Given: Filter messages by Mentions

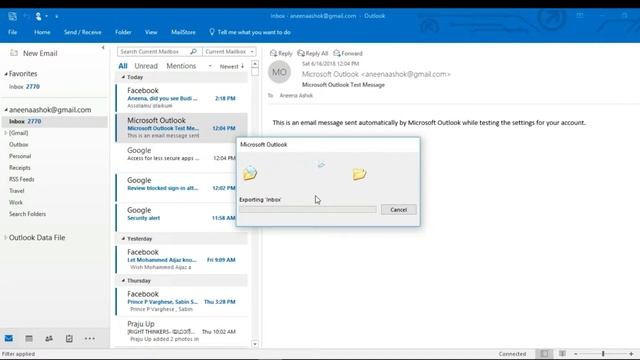Looking at the screenshot, I should click(181, 66).
